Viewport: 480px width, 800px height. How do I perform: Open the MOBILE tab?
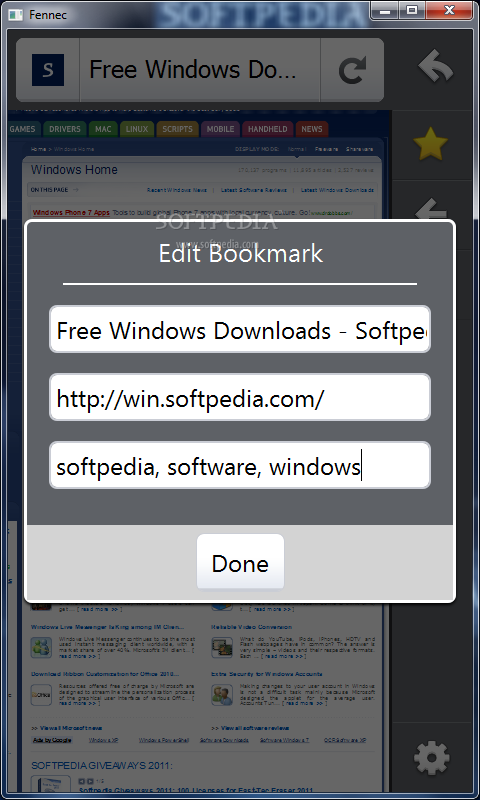pyautogui.click(x=220, y=129)
